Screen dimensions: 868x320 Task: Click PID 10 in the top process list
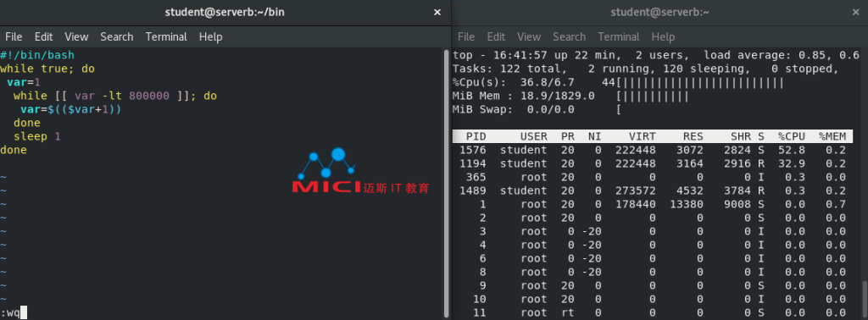(480, 299)
